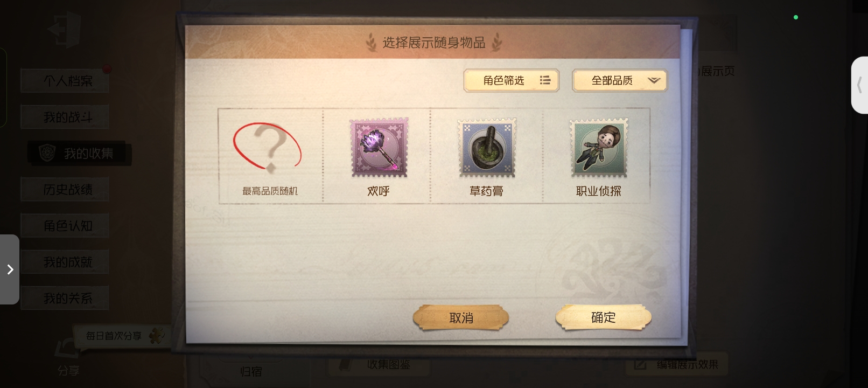Click the list icon in 角色筛选
The height and width of the screenshot is (388, 868).
[545, 80]
